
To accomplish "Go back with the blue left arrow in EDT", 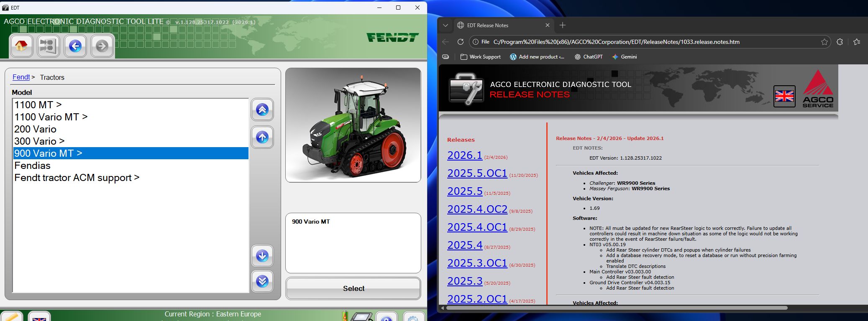I will pos(75,46).
